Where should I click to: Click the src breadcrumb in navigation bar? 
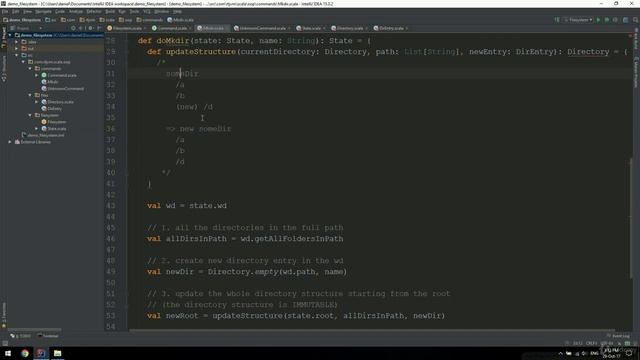51,20
